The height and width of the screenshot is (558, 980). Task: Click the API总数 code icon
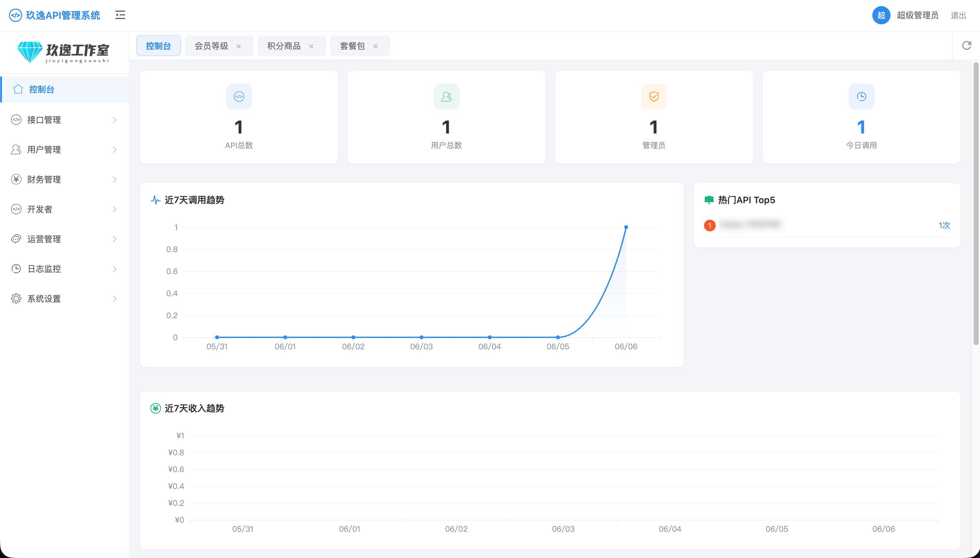point(239,97)
